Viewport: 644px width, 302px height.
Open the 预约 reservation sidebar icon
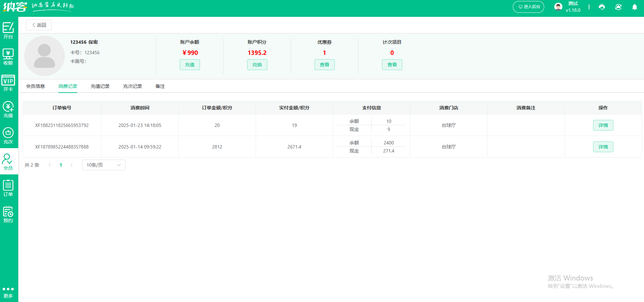8,214
